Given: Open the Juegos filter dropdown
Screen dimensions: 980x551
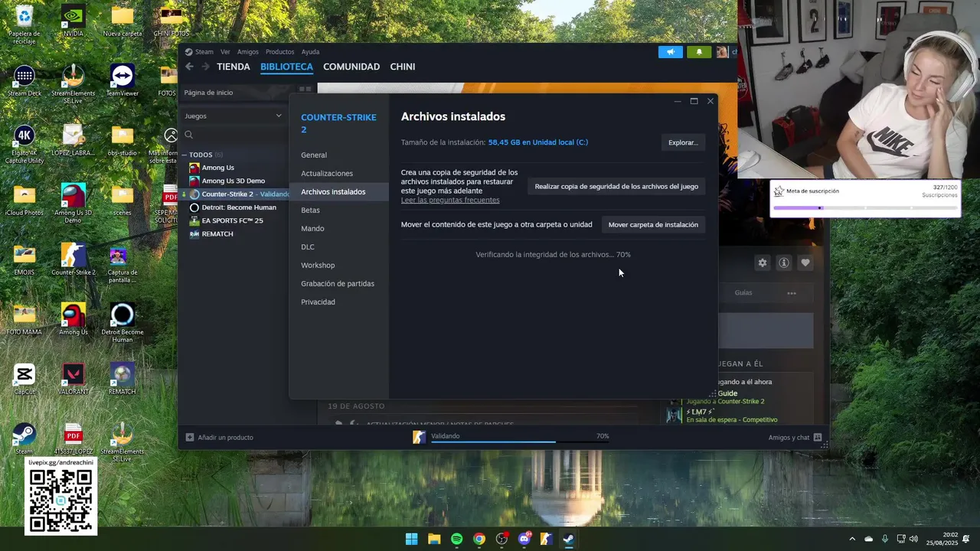Looking at the screenshot, I should point(233,116).
